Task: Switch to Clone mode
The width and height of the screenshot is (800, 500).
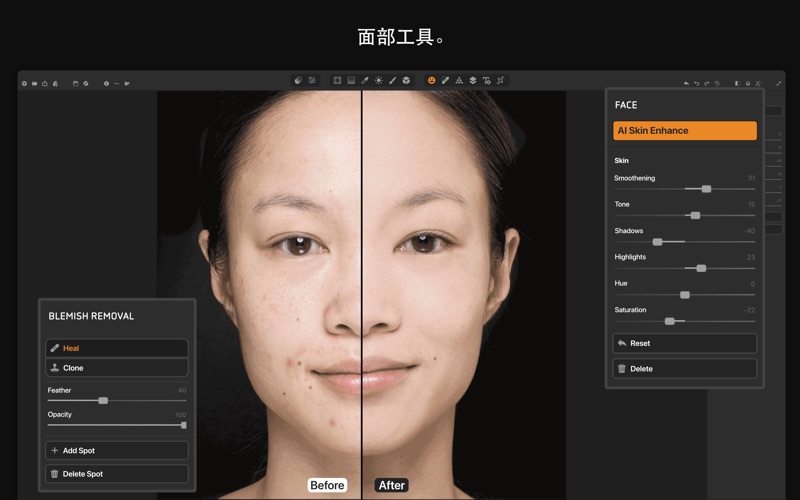Action: coord(117,368)
